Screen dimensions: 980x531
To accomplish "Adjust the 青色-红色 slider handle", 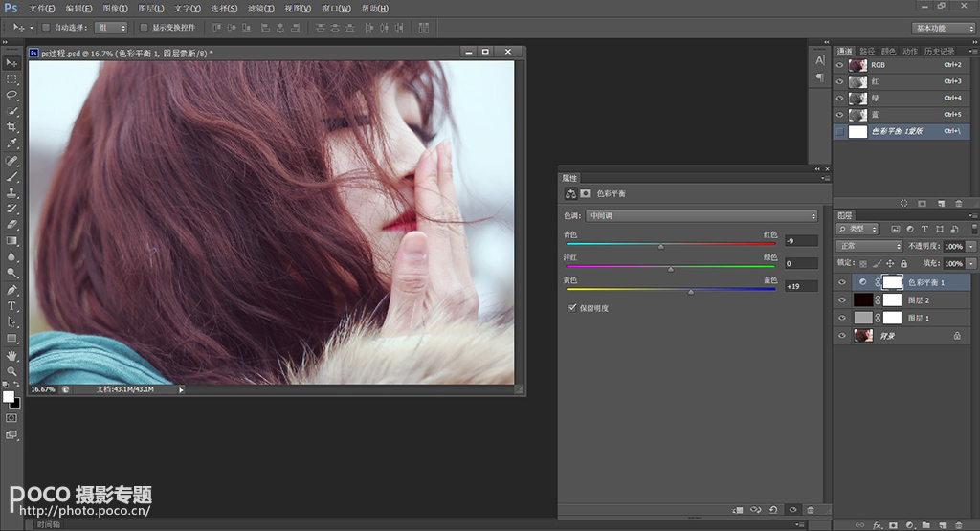I will (660, 247).
